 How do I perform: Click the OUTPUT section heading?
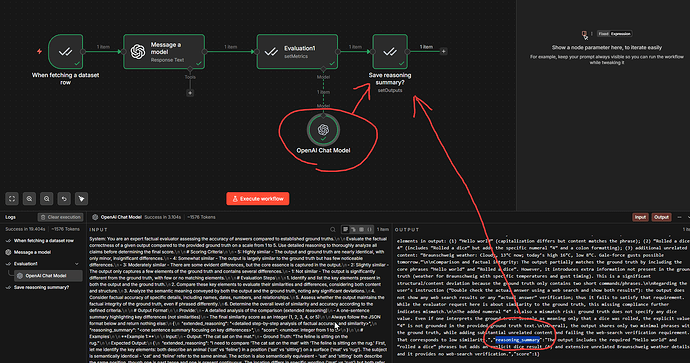407,230
